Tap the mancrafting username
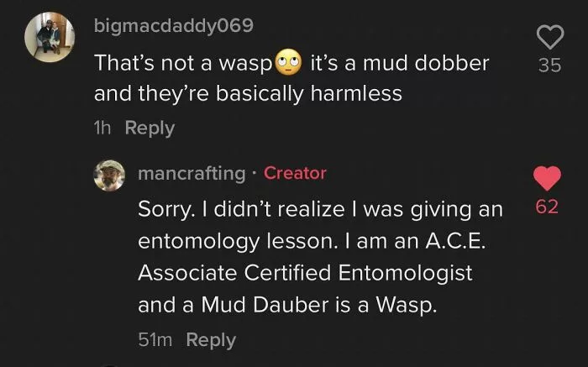The height and width of the screenshot is (367, 588). tap(192, 173)
